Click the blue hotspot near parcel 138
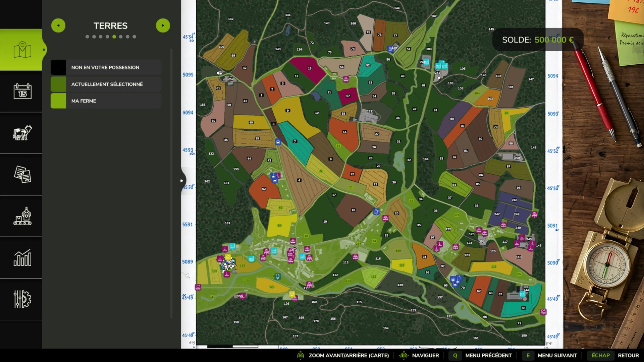The height and width of the screenshot is (362, 644). click(390, 49)
